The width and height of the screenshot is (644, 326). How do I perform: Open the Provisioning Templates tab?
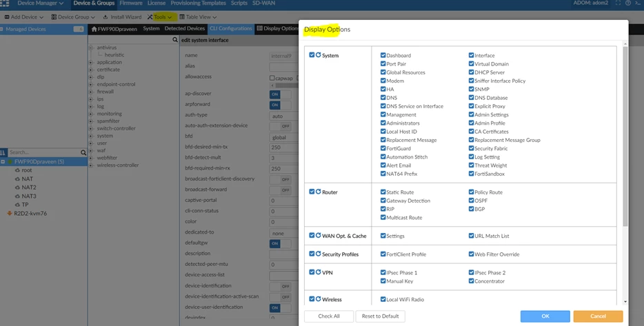pyautogui.click(x=199, y=3)
